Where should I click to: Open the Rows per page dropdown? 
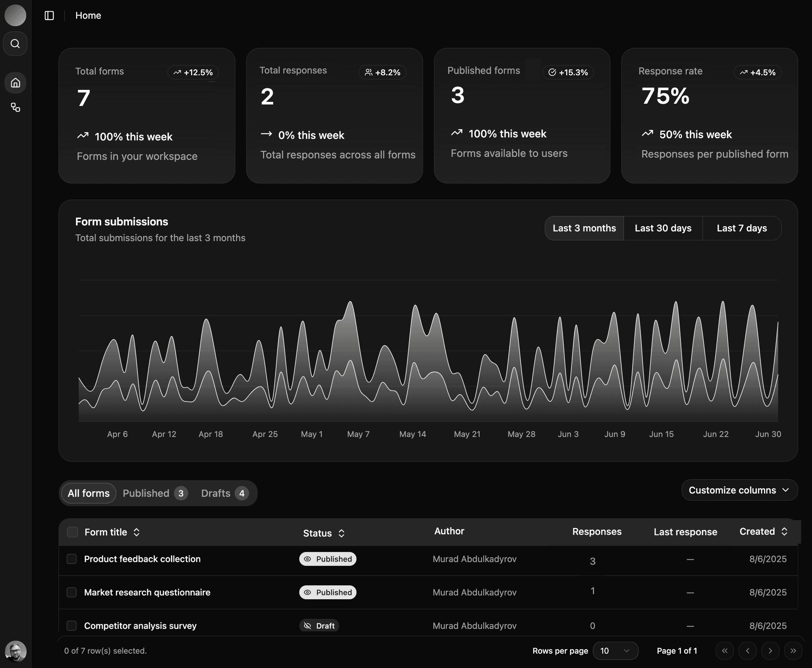[615, 651]
